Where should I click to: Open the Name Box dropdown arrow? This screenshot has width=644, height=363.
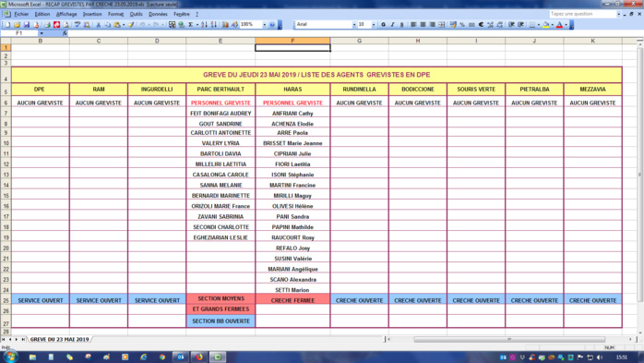point(42,33)
